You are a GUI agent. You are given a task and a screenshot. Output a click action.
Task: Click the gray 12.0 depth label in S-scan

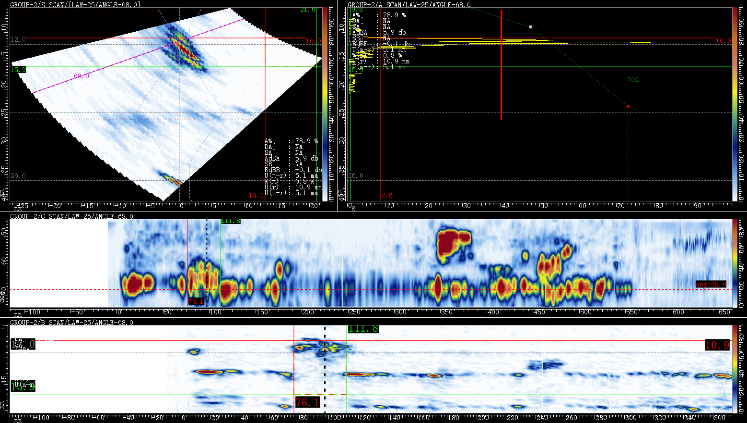[x=18, y=40]
